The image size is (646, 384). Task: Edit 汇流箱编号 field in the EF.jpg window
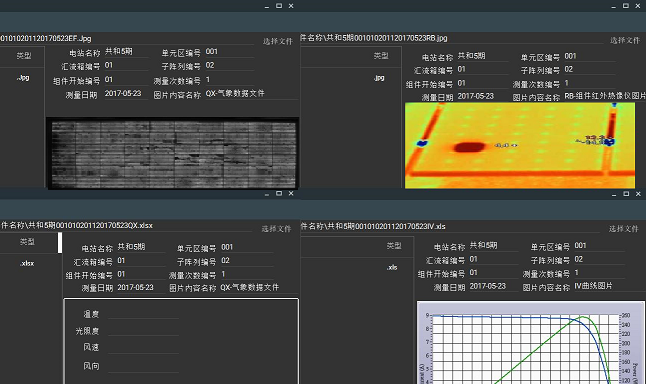point(126,65)
